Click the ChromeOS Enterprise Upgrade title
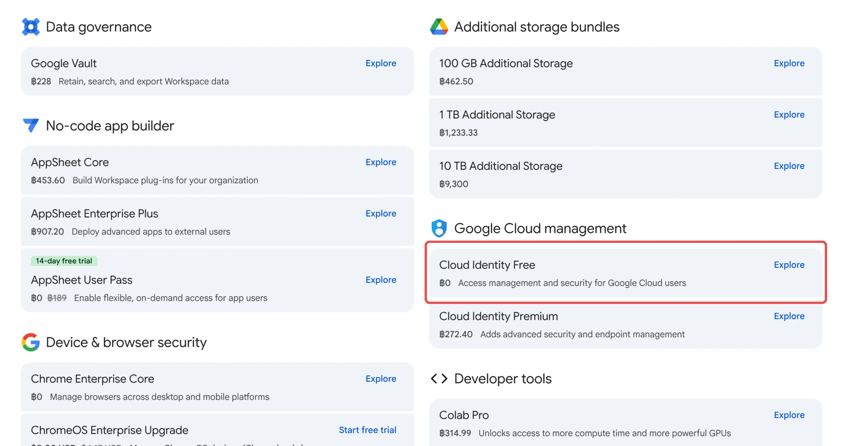The height and width of the screenshot is (446, 868). click(110, 430)
